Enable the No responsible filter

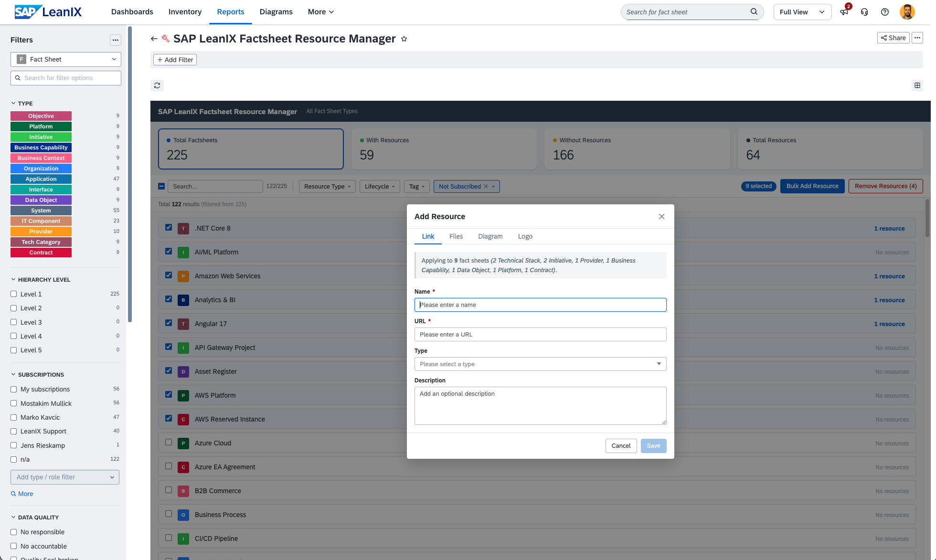[x=14, y=532]
